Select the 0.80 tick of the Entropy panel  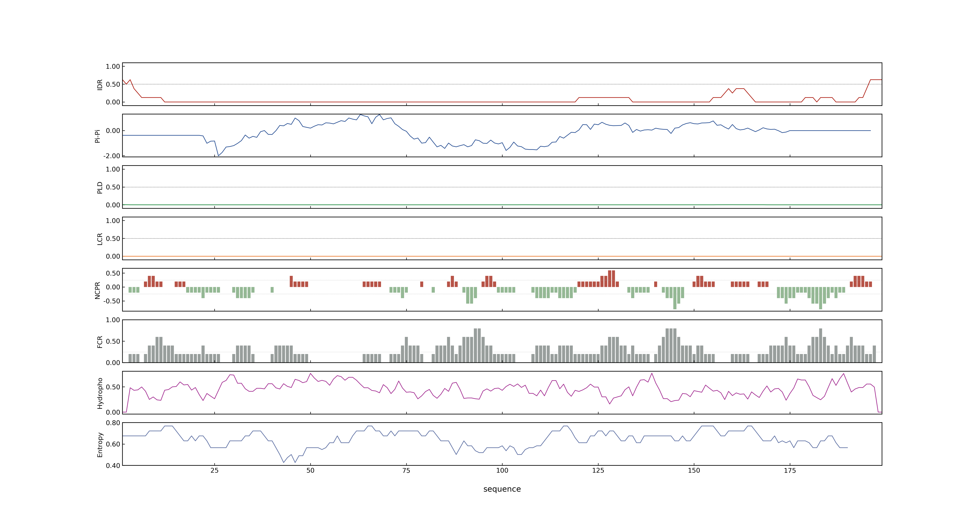click(x=113, y=423)
